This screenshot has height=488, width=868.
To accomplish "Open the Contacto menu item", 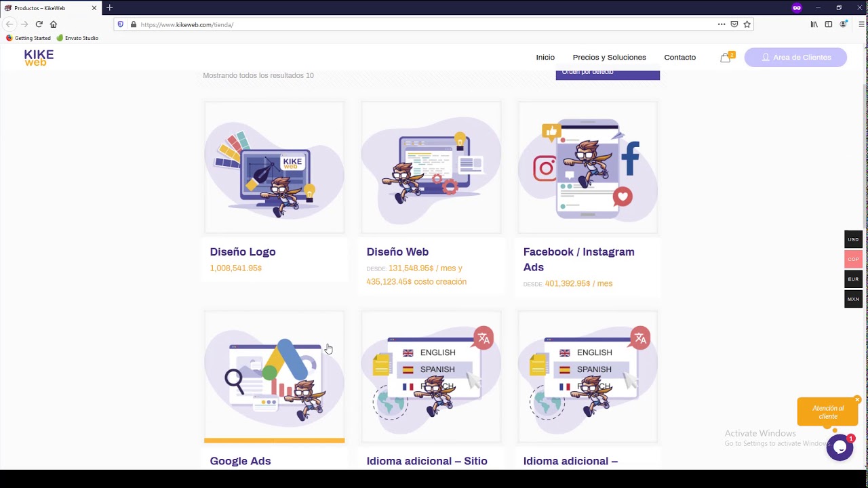I will tap(679, 58).
